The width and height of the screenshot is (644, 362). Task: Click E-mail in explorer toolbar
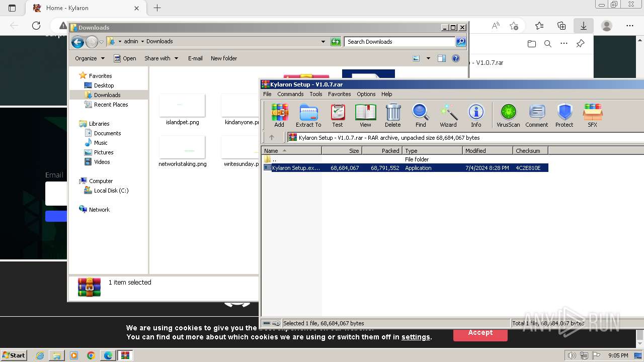pyautogui.click(x=195, y=58)
